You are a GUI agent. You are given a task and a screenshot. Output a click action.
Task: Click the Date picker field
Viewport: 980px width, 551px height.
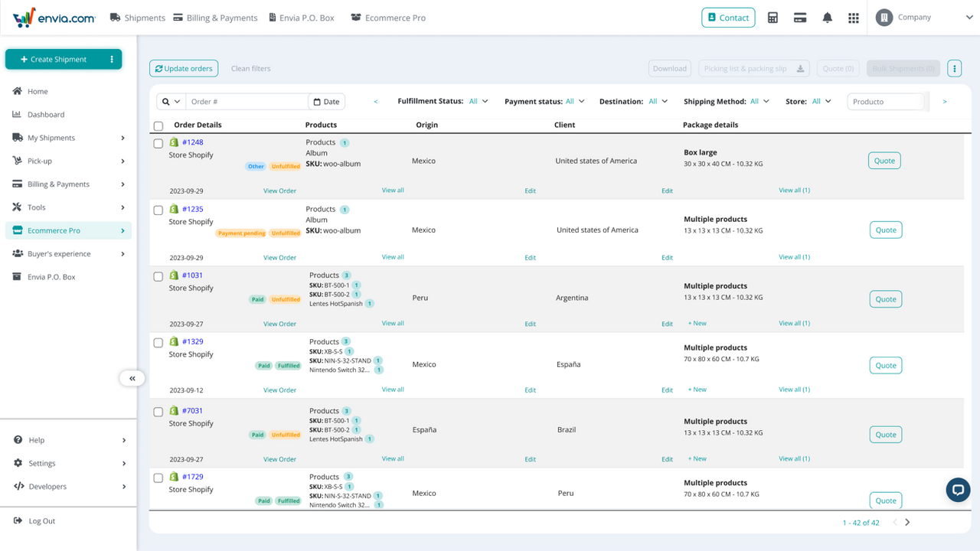pos(326,100)
